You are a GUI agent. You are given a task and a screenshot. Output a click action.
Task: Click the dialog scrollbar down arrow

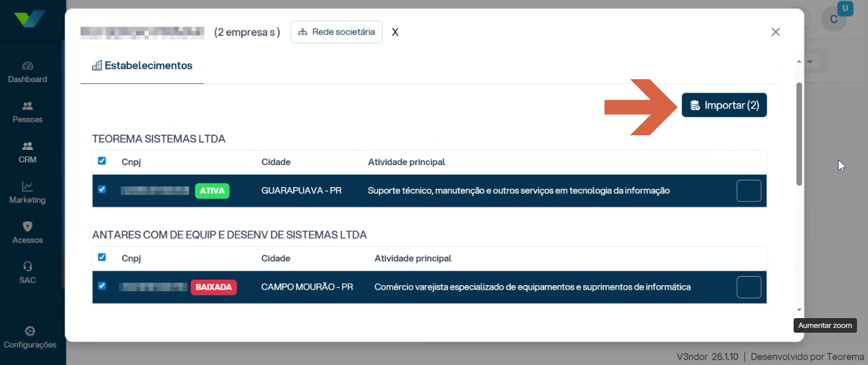[x=799, y=310]
